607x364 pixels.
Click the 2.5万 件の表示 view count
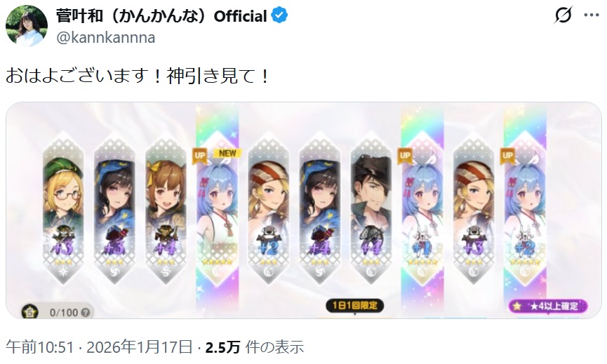point(254,347)
